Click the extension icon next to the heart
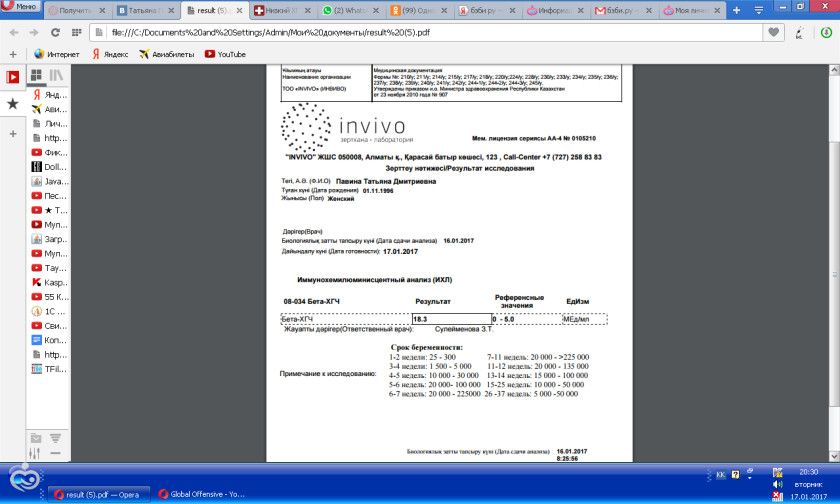 [x=800, y=33]
